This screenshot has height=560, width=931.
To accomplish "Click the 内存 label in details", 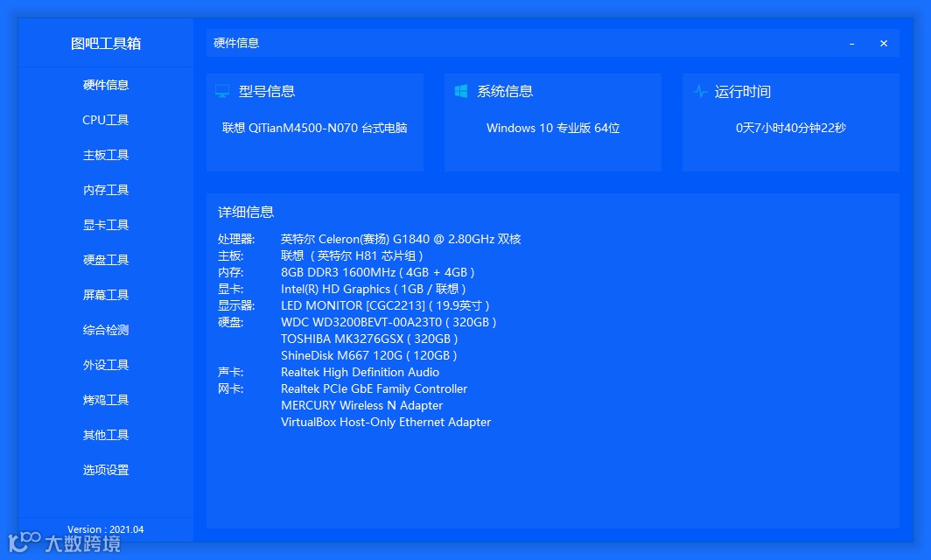I will click(x=230, y=272).
